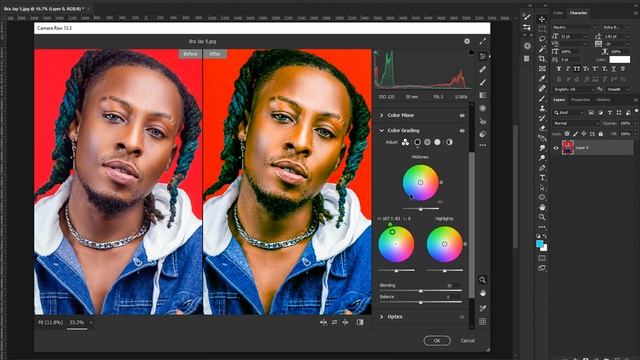Viewport: 640px width, 360px height.
Task: Toggle the grid overlay icon in Camera Raw
Action: pos(482,322)
